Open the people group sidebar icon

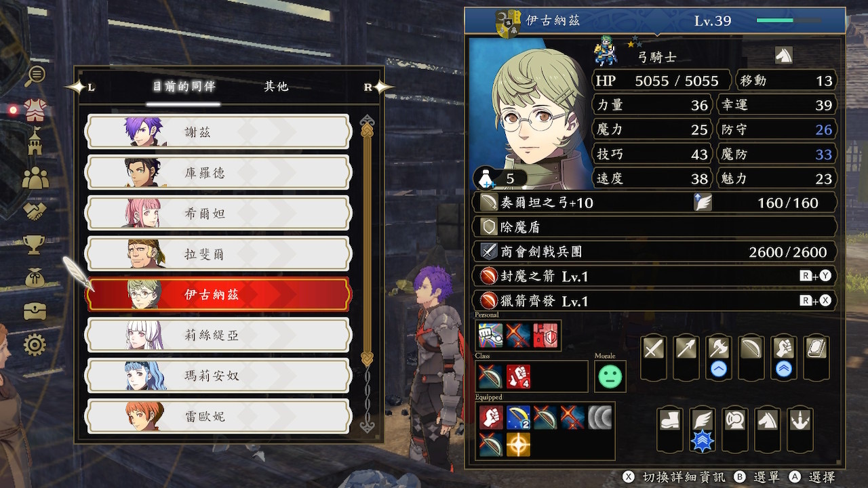(35, 178)
